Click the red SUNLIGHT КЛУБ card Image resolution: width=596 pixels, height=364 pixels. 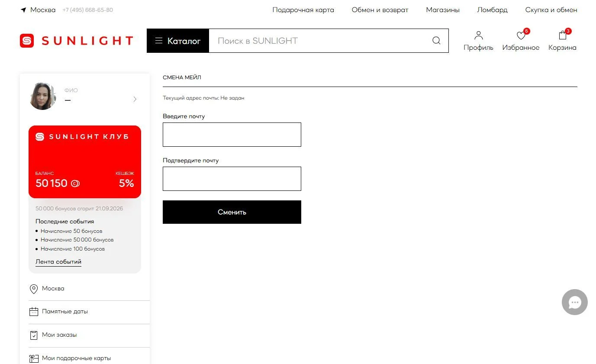point(85,162)
